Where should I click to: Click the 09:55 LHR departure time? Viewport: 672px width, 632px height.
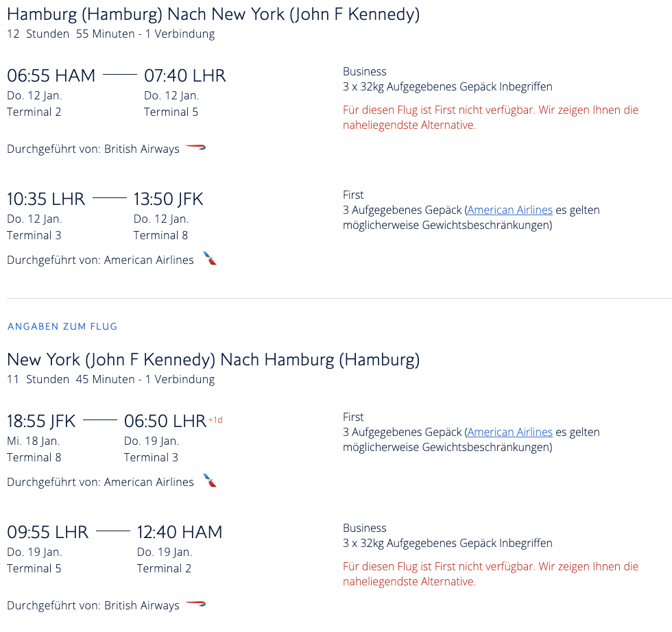click(48, 532)
